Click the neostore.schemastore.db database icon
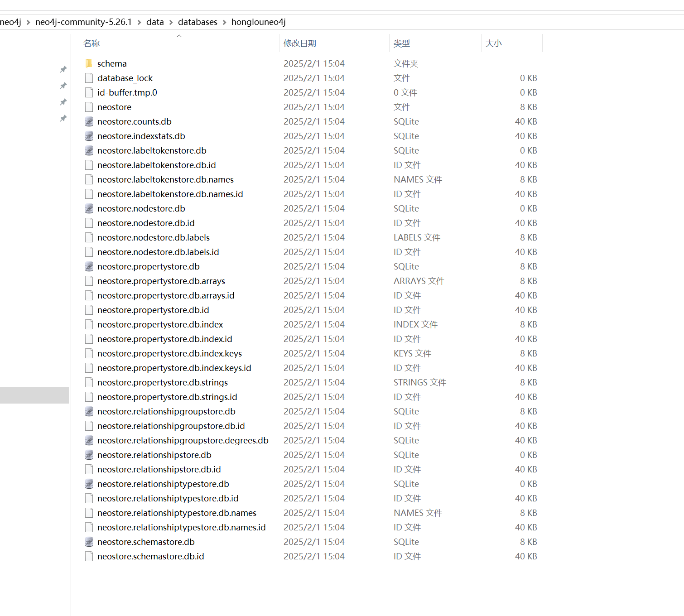 coord(89,542)
